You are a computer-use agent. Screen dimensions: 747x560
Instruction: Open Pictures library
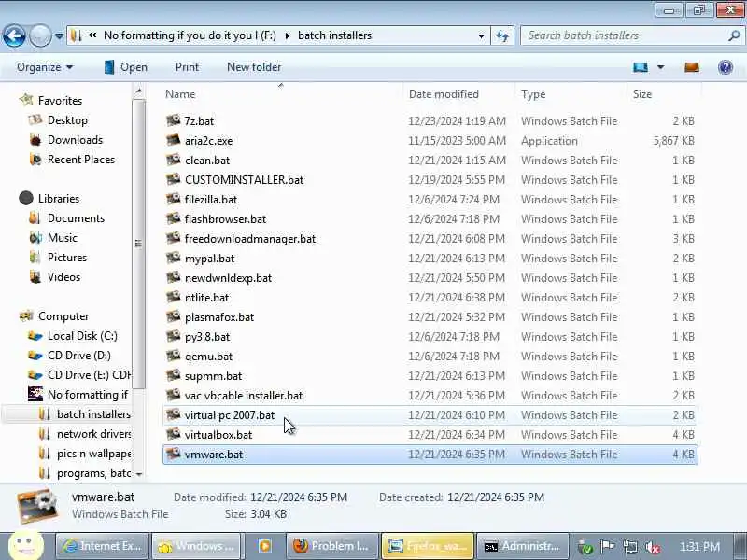67,258
